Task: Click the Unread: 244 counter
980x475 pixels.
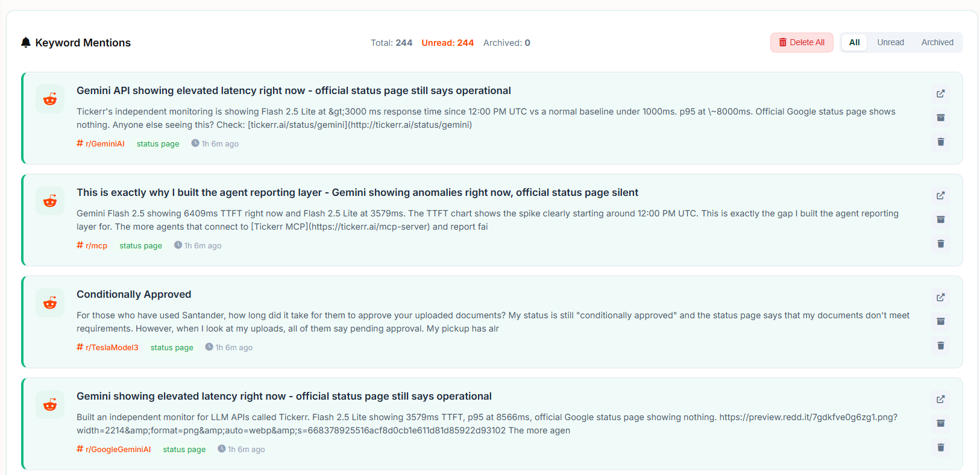Action: point(448,43)
